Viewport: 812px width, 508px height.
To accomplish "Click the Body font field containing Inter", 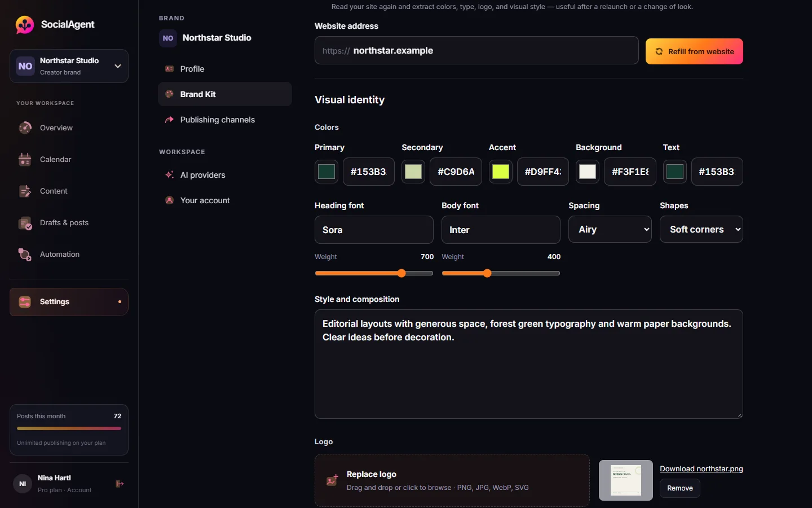I will 501,230.
